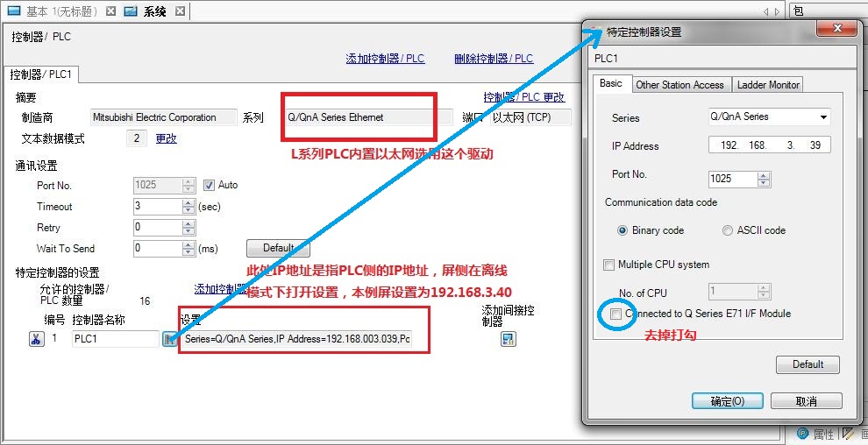Screen dimensions: 868x445
Task: Click the delete controller icon beside number 1
Action: 36,339
